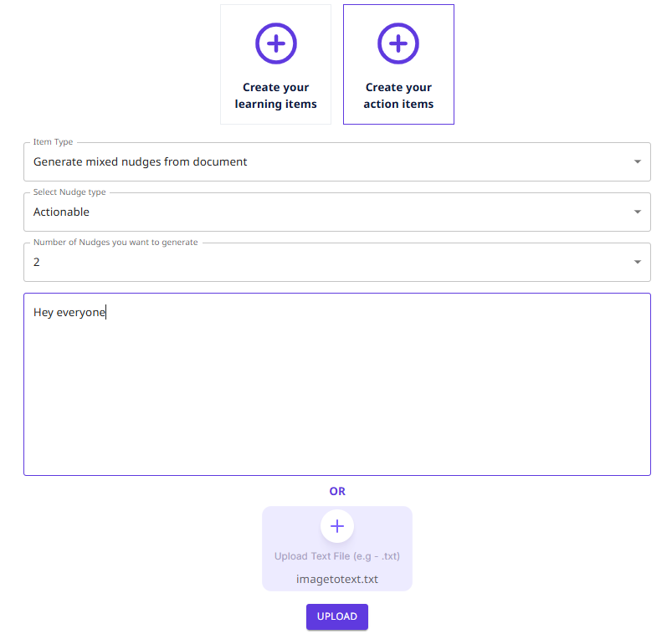Click the 'Select Nudge type' field label

pos(69,192)
